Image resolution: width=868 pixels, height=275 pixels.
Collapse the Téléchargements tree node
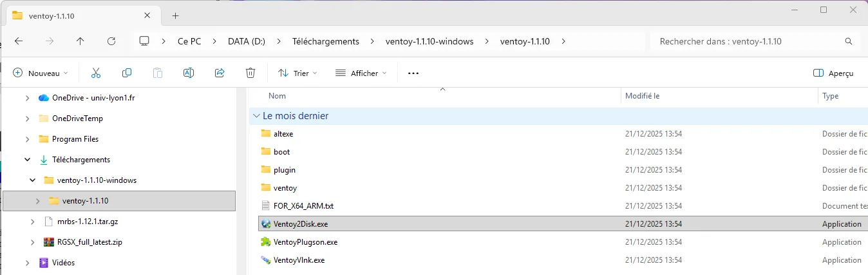pos(27,160)
